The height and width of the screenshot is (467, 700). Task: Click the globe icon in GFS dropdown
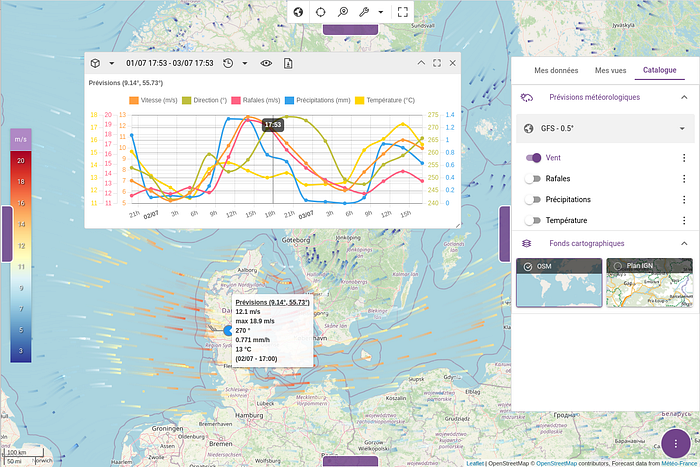529,129
